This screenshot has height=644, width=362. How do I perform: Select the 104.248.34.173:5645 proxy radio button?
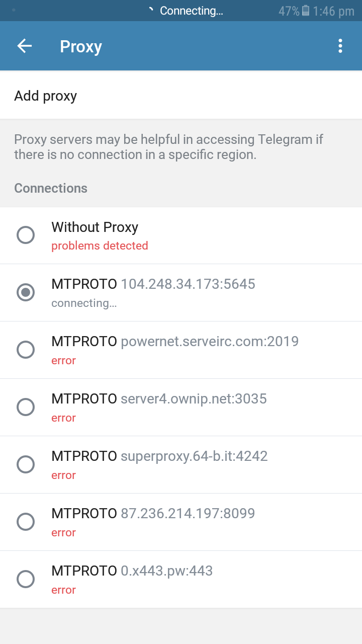tap(26, 292)
